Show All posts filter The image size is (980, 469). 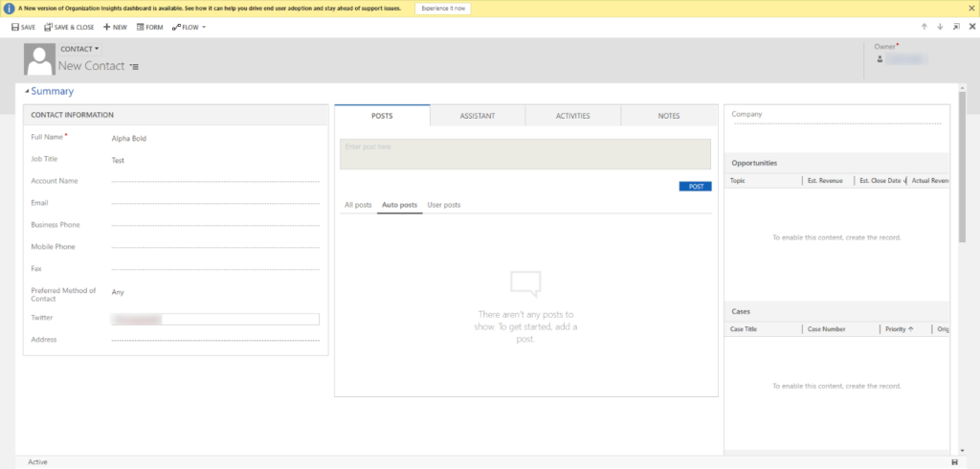tap(358, 205)
